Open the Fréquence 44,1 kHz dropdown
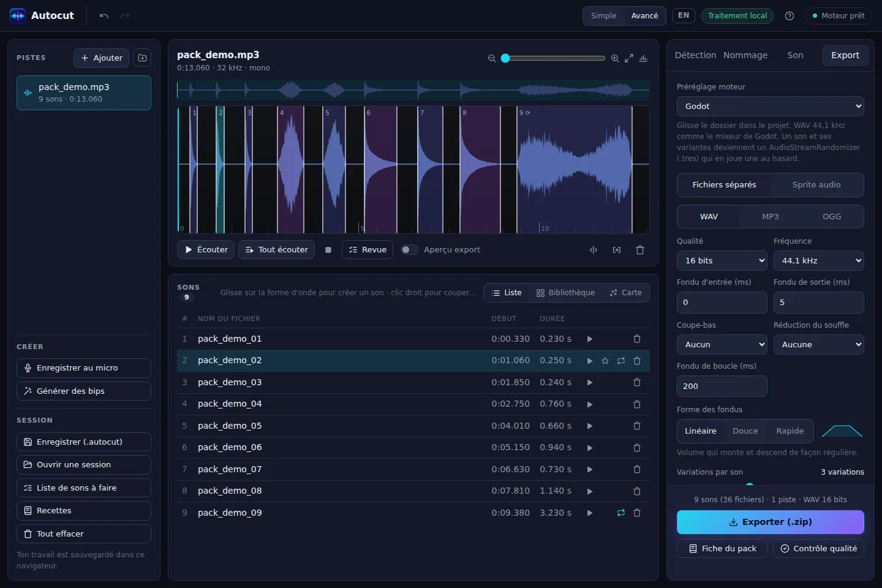The image size is (882, 588). (819, 261)
